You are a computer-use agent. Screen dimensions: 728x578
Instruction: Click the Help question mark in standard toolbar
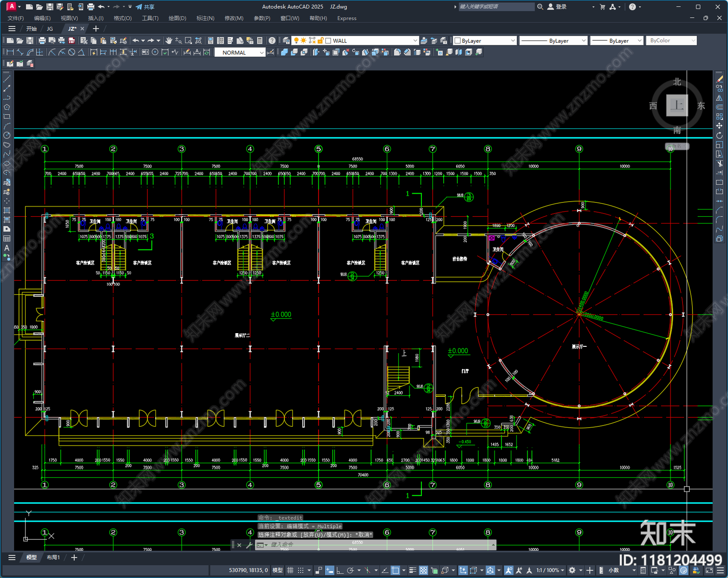(272, 41)
